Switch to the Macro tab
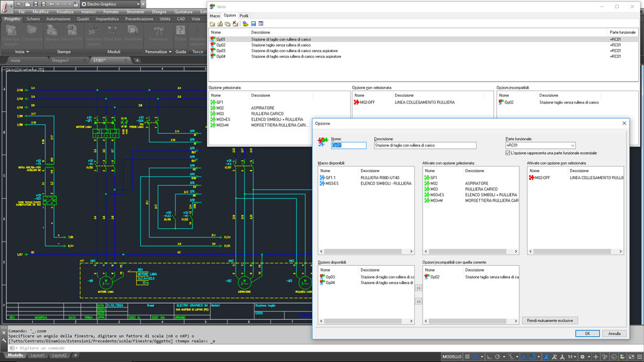This screenshot has height=362, width=644. pyautogui.click(x=215, y=15)
